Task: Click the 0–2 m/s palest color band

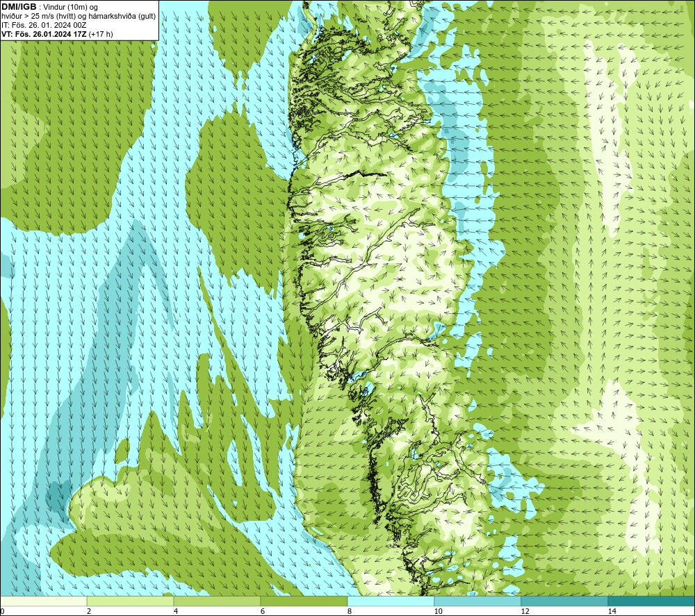Action: tap(43, 601)
